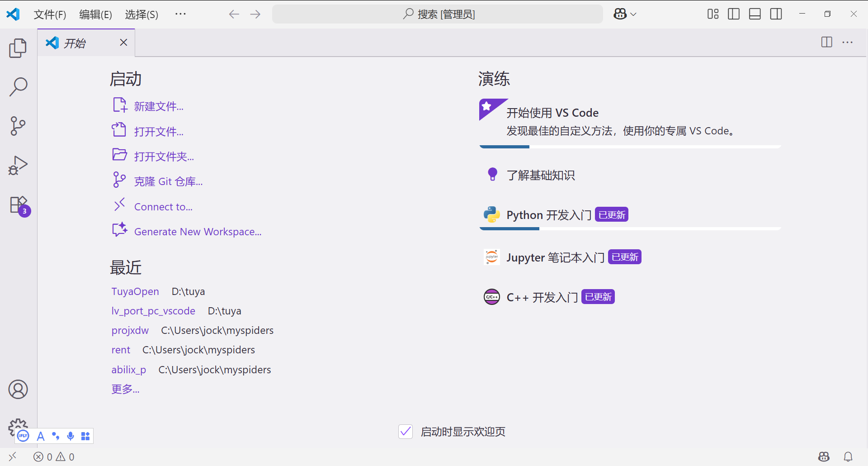Open the input method toolbox grid

pos(85,436)
